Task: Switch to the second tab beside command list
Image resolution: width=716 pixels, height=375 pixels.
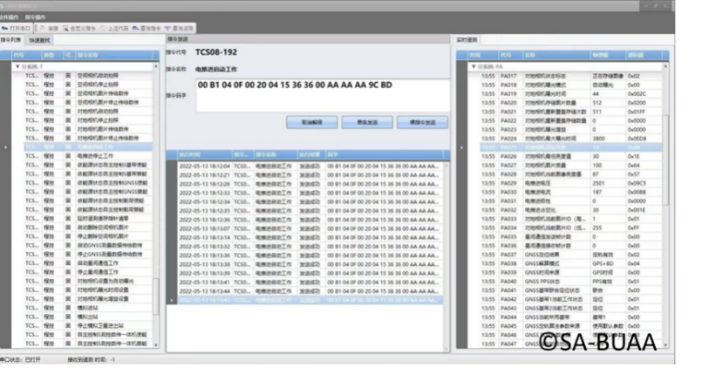Action: click(x=39, y=40)
